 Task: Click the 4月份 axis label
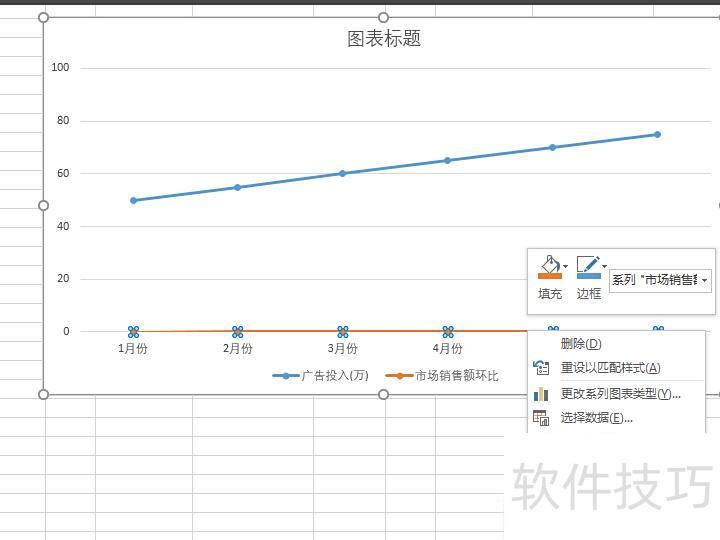click(x=447, y=349)
